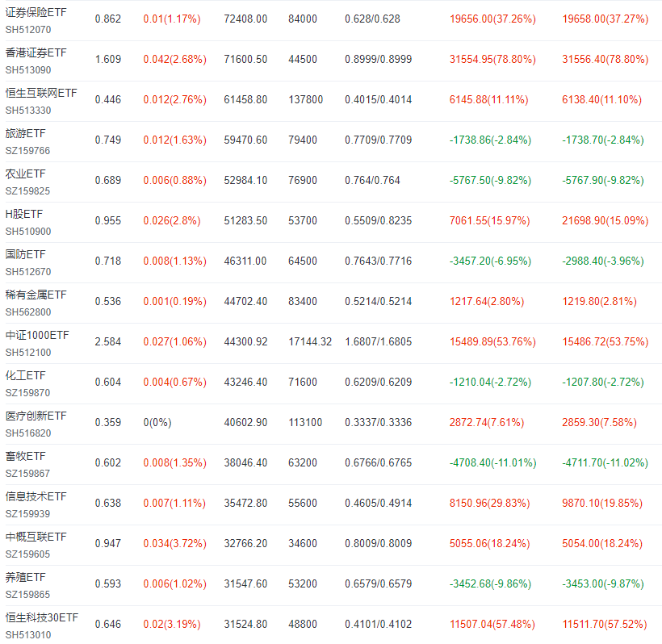Select cost 0.4605/0.4914
Viewport: 662px width, 644px height.
tap(379, 504)
